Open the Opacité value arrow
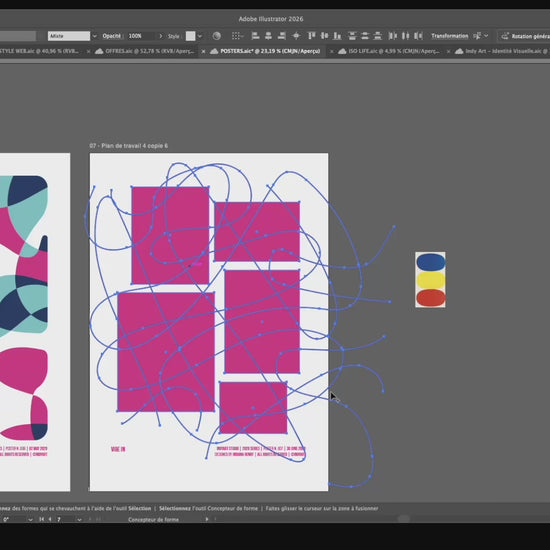This screenshot has width=550, height=550. (161, 36)
